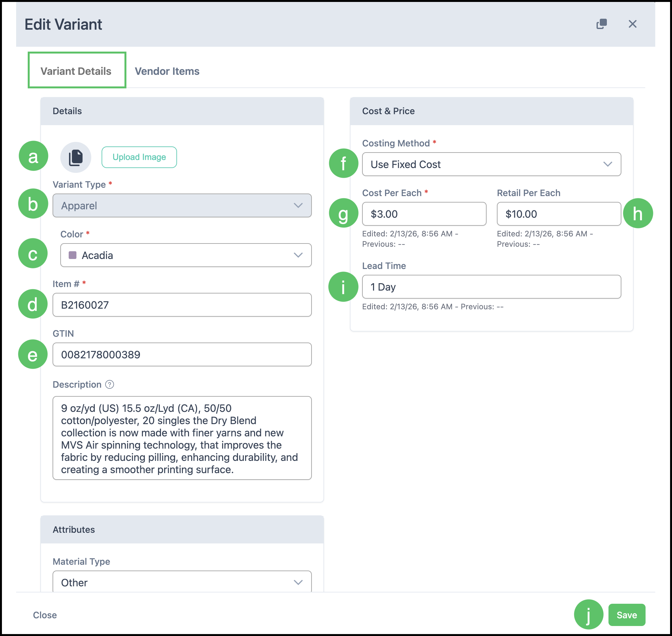Expand the Material Type dropdown showing Other
This screenshot has width=672, height=636.
182,582
